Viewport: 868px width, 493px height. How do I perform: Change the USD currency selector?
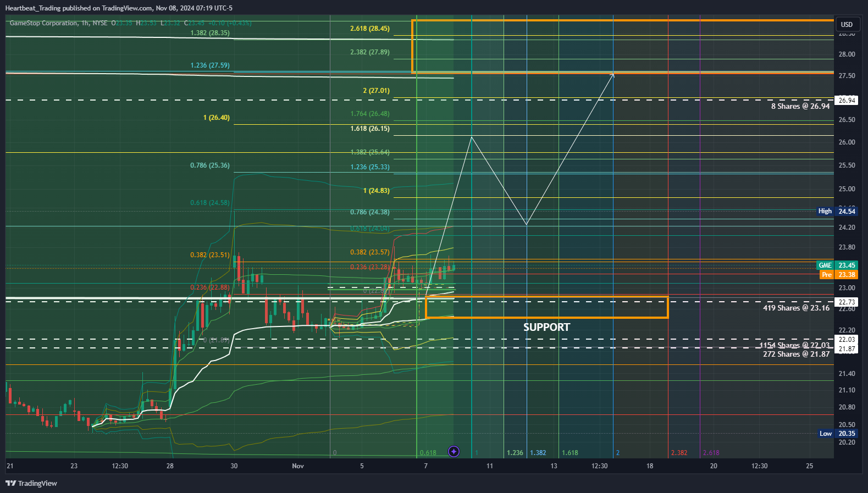[847, 24]
